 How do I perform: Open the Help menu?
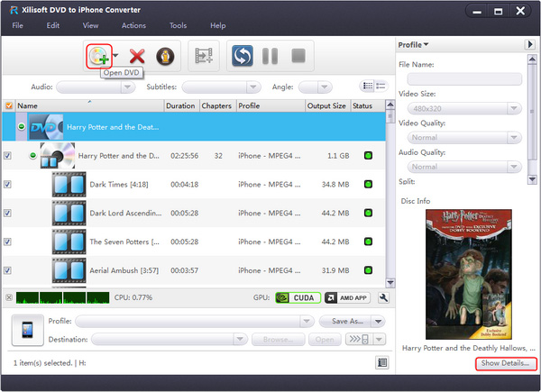click(x=217, y=25)
